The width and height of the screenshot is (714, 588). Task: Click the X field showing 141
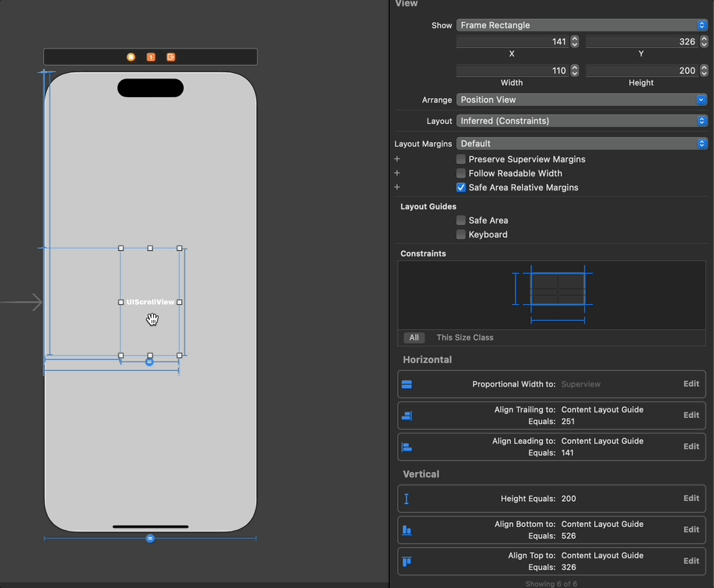tap(513, 42)
